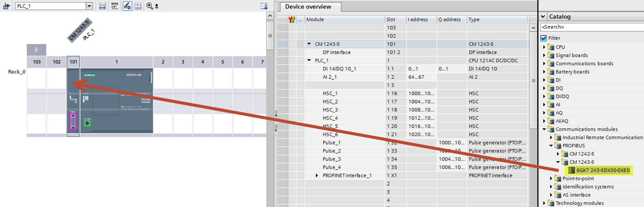Click the catalog Search input field
644x207 pixels.
592,27
